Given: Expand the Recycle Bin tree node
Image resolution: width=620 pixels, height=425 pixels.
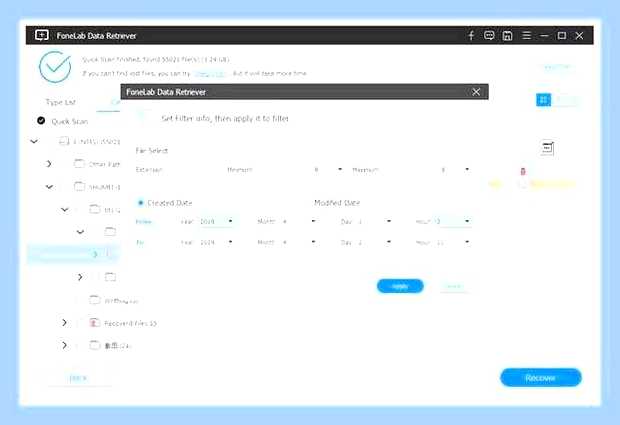Looking at the screenshot, I should [64, 323].
